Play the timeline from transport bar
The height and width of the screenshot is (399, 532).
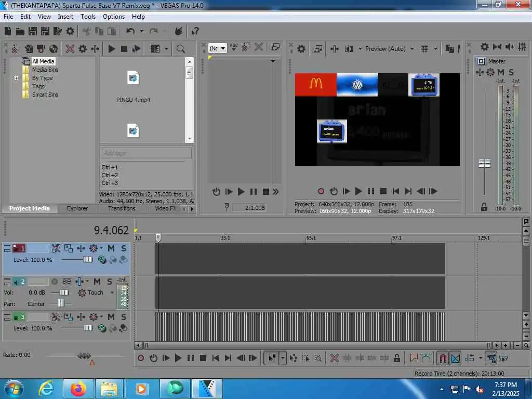tap(178, 358)
